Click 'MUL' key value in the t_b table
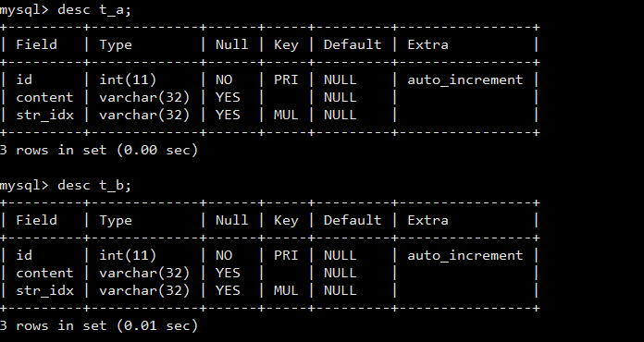This screenshot has width=644, height=342. point(286,290)
